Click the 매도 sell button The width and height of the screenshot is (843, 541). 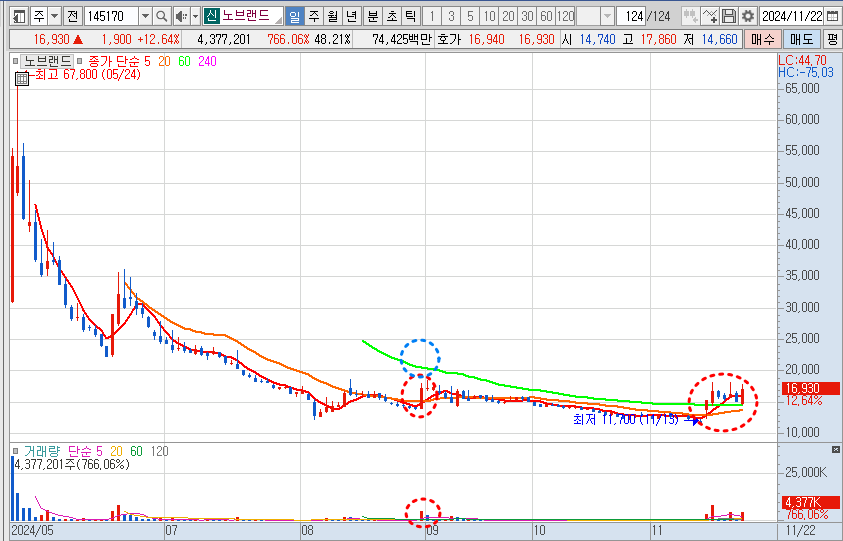click(x=802, y=39)
